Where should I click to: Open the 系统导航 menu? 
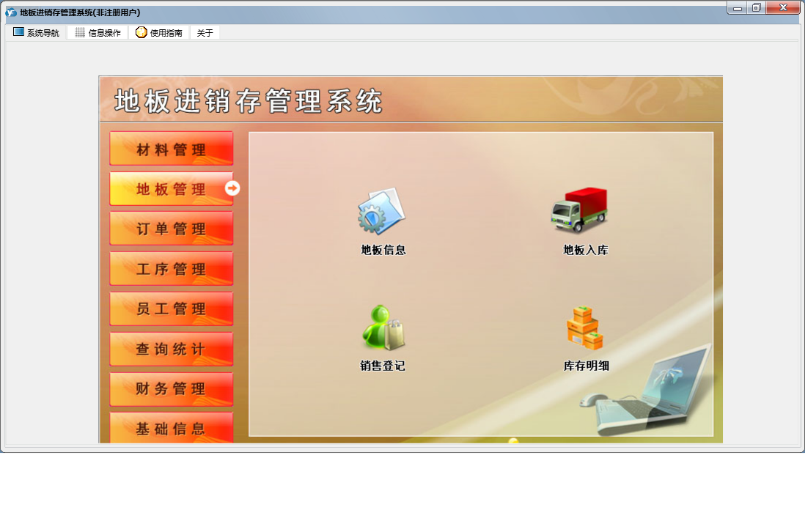[36, 33]
